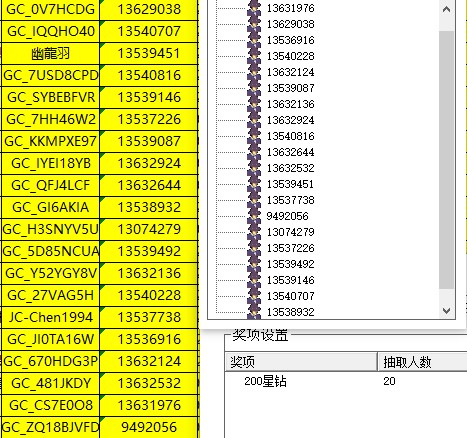Viewport: 467px width, 438px height.
Task: Click avatar icon beside 9492056 in list
Action: pyautogui.click(x=254, y=216)
